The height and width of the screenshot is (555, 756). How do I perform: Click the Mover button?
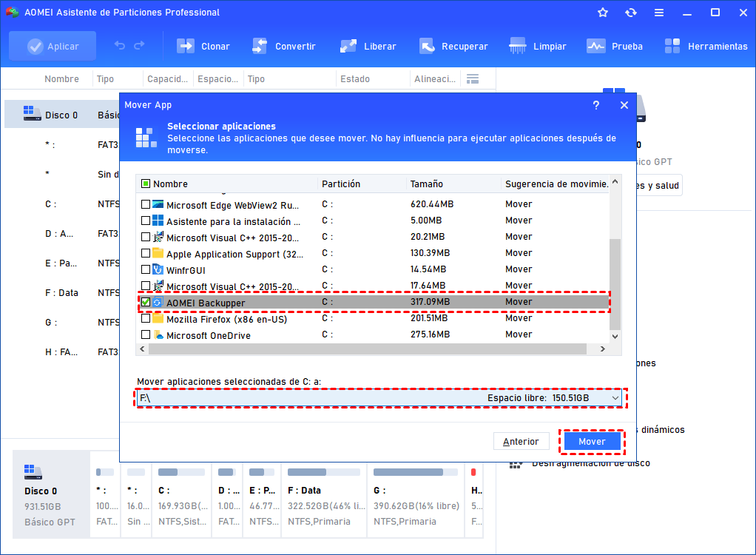tap(592, 441)
